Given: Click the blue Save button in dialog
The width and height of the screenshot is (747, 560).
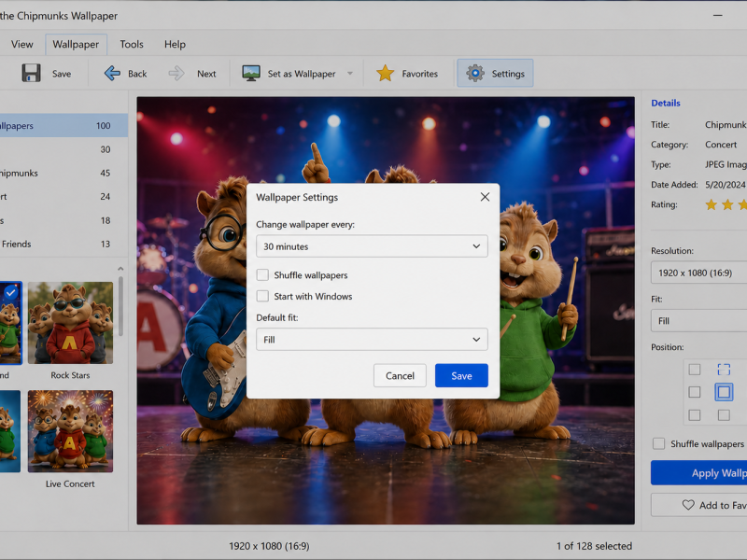Looking at the screenshot, I should [461, 376].
